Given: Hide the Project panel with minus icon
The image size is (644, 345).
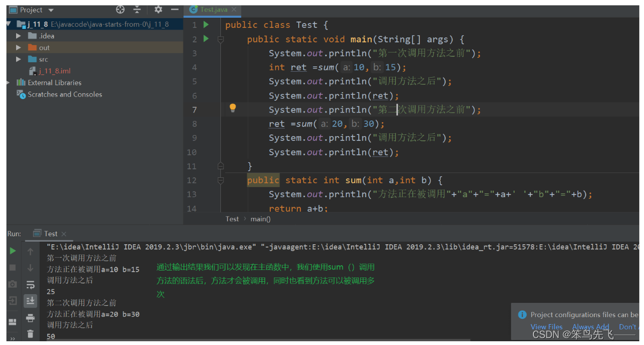Looking at the screenshot, I should [174, 10].
